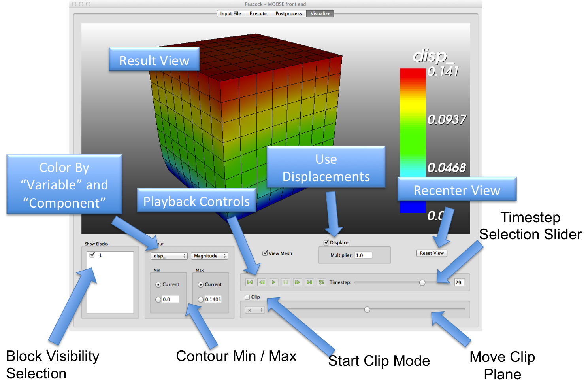This screenshot has height=384, width=588.
Task: Click the Timestep slider handle
Action: [422, 282]
